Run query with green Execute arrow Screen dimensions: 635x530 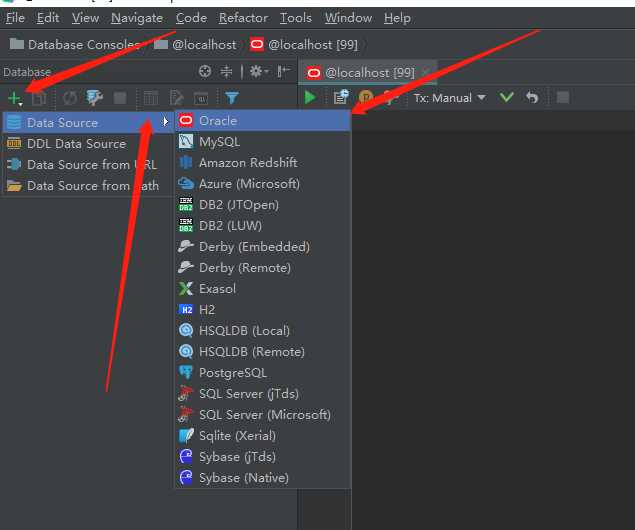tap(310, 98)
